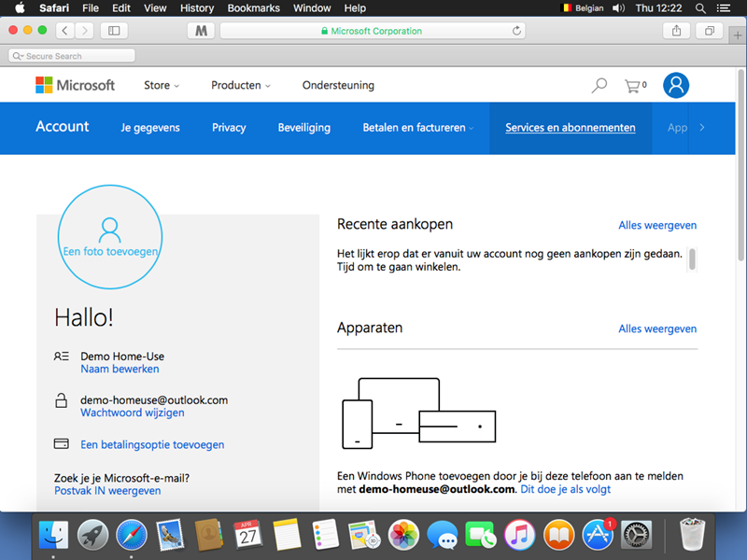The height and width of the screenshot is (560, 747).
Task: Open Launchpad in the Dock
Action: tap(92, 534)
